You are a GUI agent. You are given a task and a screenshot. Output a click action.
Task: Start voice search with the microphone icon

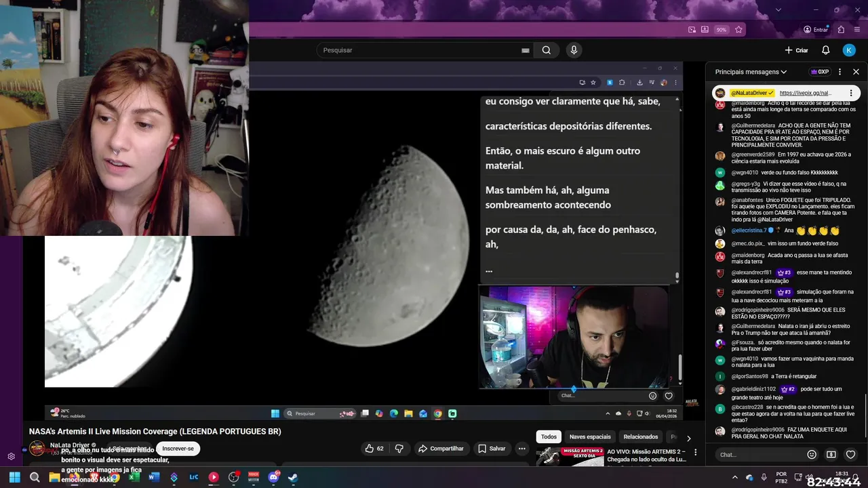(x=574, y=50)
